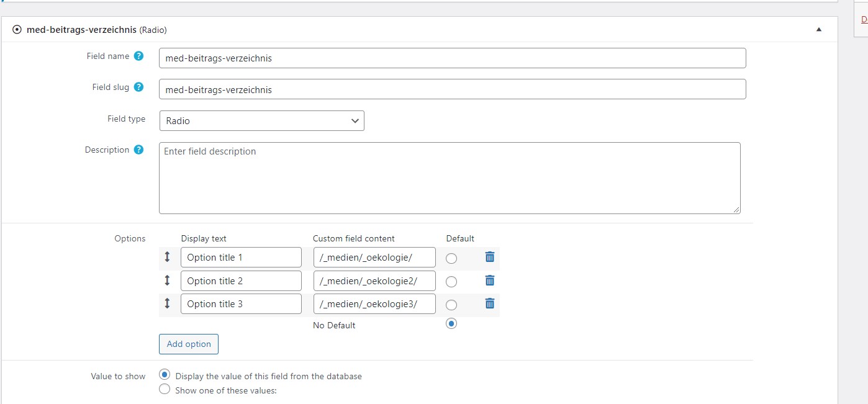868x404 pixels.
Task: Click the Option title 2 display text field
Action: pos(241,281)
